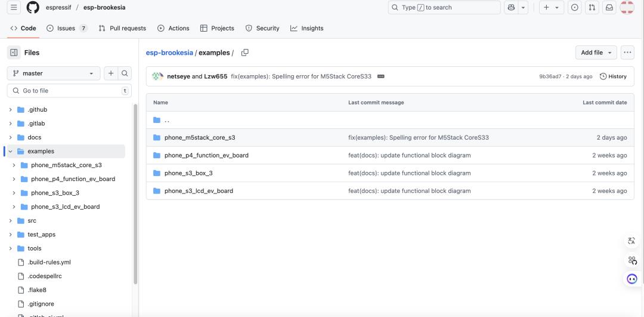Open phone_m5stack_core_s3 folder in list
644x317 pixels.
pos(200,138)
